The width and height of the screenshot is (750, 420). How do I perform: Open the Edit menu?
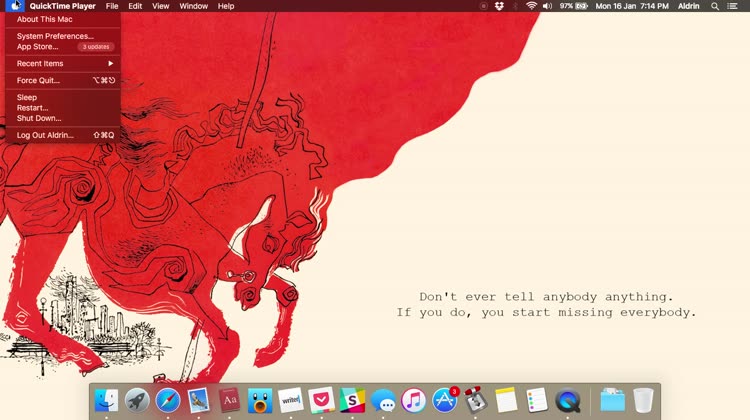[x=135, y=6]
